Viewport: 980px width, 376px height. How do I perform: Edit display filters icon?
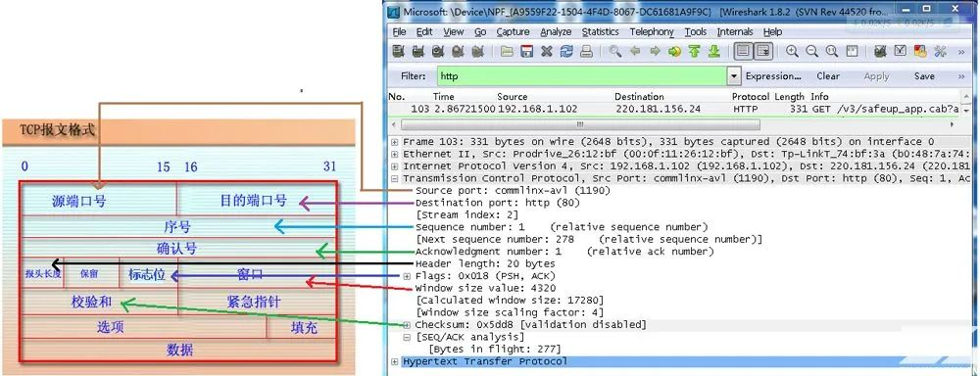[x=901, y=52]
